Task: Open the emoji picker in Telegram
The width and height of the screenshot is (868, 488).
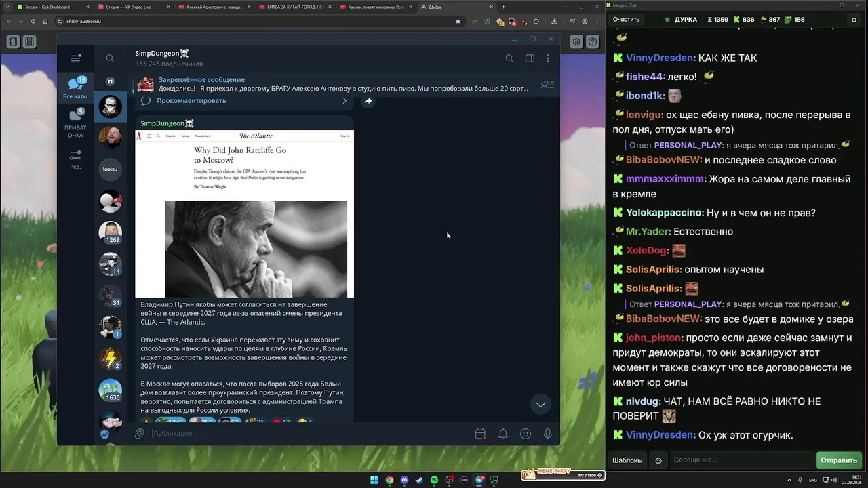Action: (x=526, y=434)
